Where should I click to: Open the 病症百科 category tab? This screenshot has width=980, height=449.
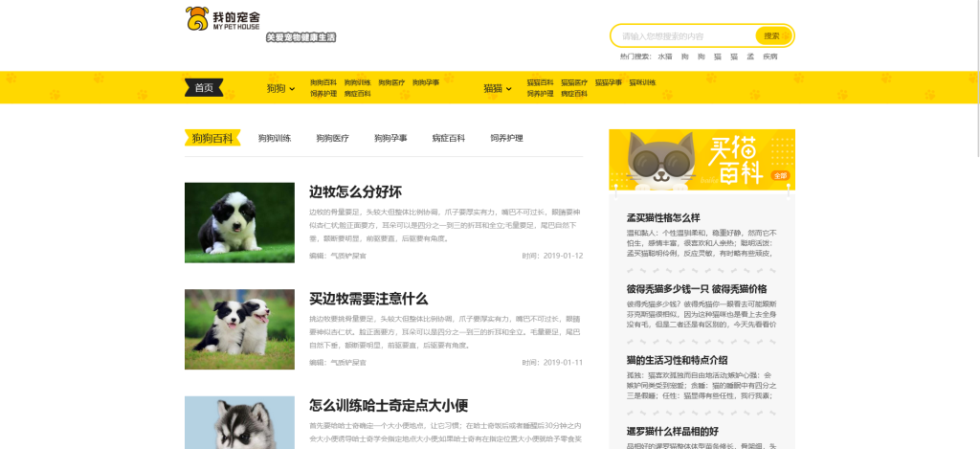(448, 138)
